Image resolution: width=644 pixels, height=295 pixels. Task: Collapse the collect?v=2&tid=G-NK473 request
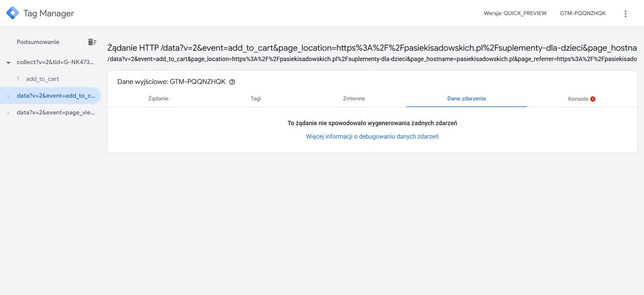coord(8,62)
